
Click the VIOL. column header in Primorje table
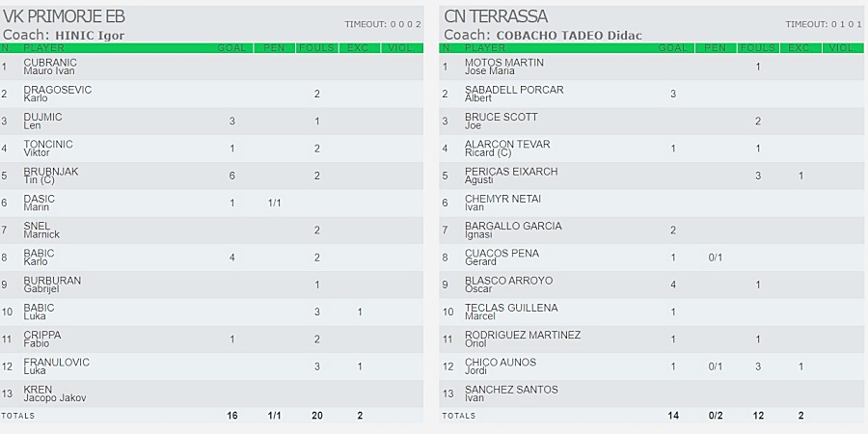pyautogui.click(x=401, y=48)
